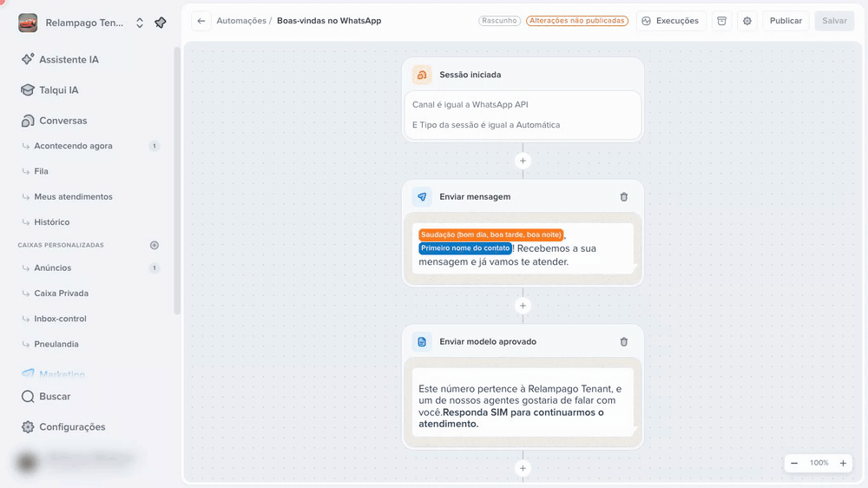This screenshot has width=868, height=488.
Task: Zoom in the canvas with plus
Action: pos(843,463)
